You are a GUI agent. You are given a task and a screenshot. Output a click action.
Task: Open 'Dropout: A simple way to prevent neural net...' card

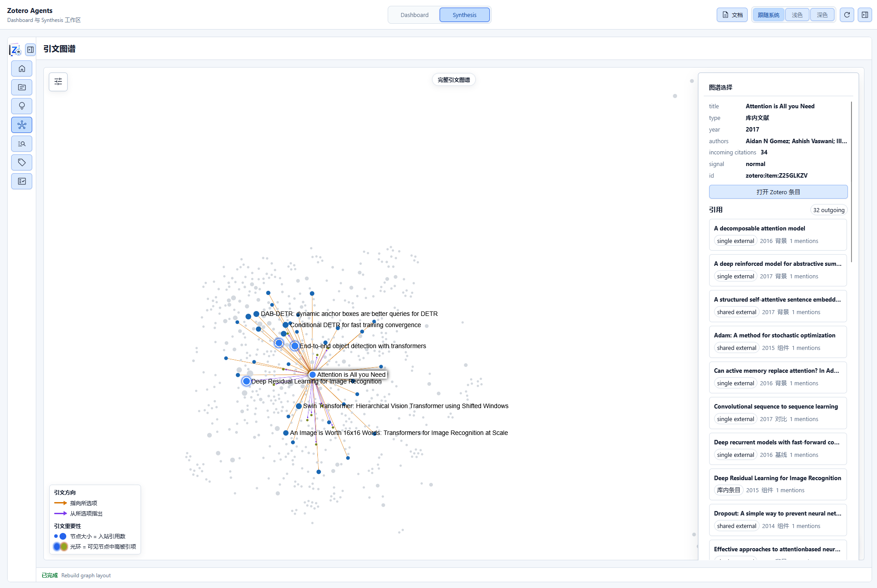(778, 520)
